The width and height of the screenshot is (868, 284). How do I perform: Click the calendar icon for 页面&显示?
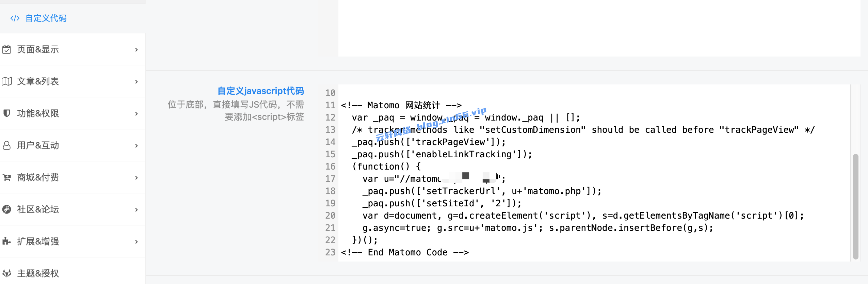click(x=6, y=49)
